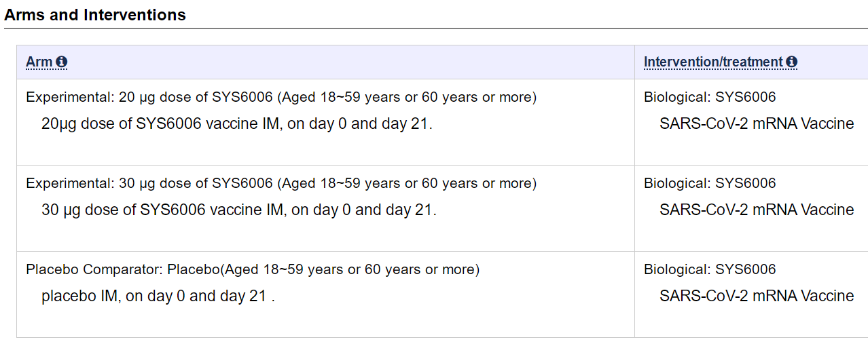Click the Arms and Interventions section heading
The height and width of the screenshot is (346, 868).
pos(95,15)
